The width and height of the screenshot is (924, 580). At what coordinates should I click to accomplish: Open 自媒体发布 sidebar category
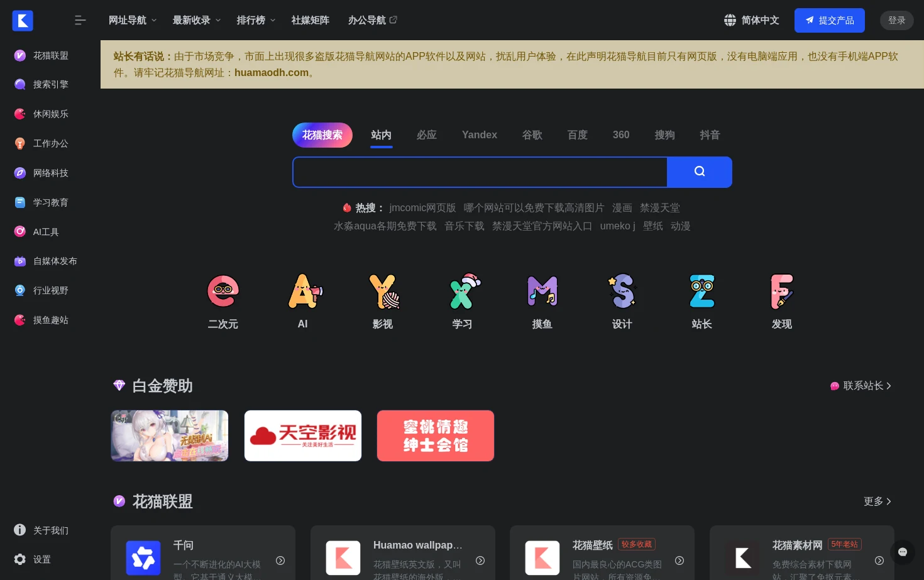click(x=45, y=261)
